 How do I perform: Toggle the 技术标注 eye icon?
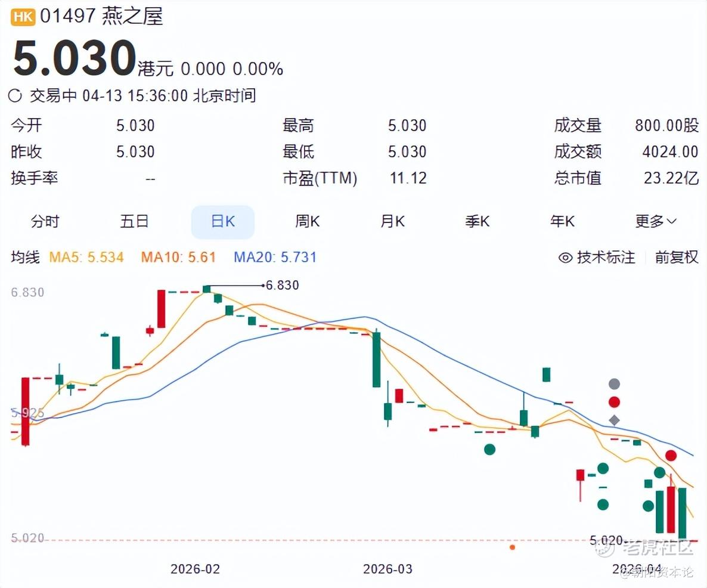coord(565,258)
